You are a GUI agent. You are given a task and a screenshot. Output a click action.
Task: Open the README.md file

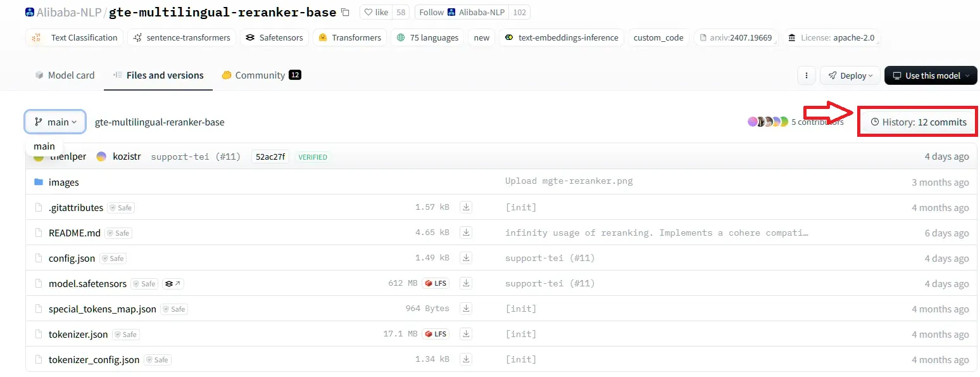[x=75, y=233]
